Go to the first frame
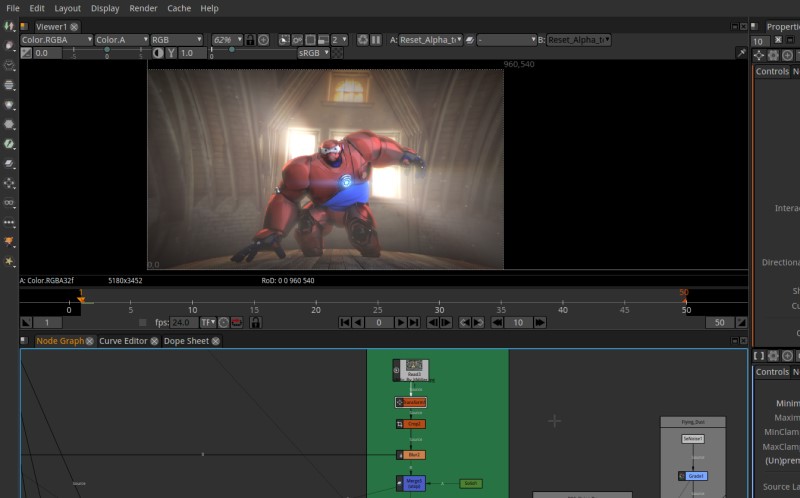Screen dimensions: 800x498 point(345,322)
